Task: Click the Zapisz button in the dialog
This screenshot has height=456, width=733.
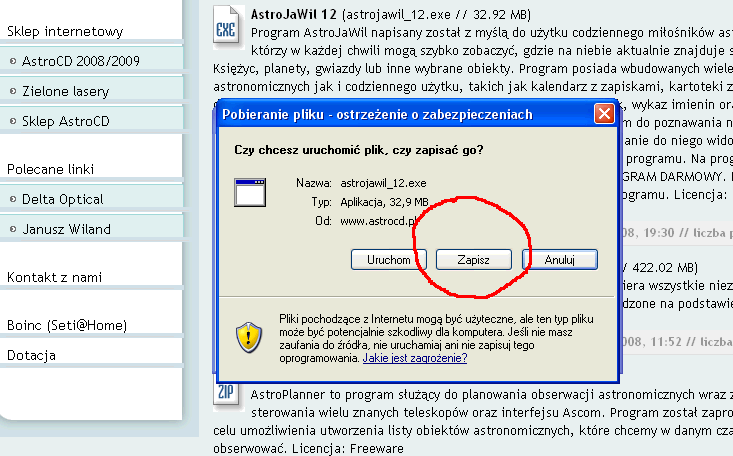Action: 474,260
